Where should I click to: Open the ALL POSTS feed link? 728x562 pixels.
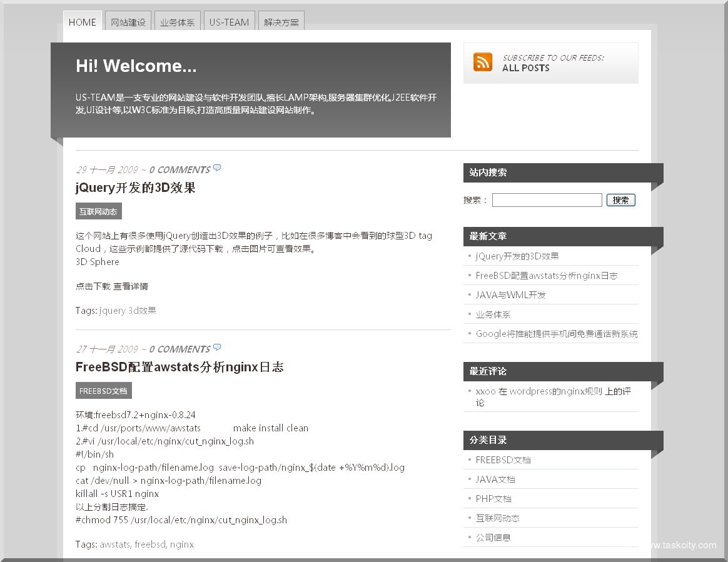[525, 68]
